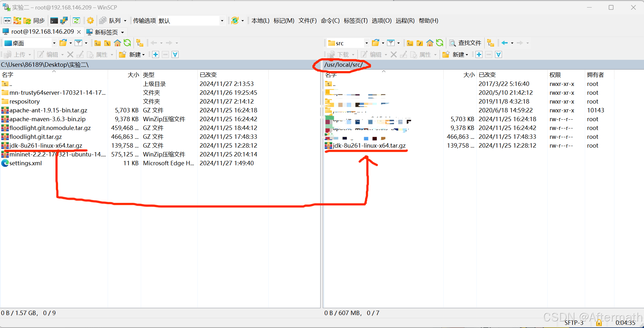The height and width of the screenshot is (328, 644).
Task: Click remote panel open directory folder icon
Action: (x=376, y=43)
